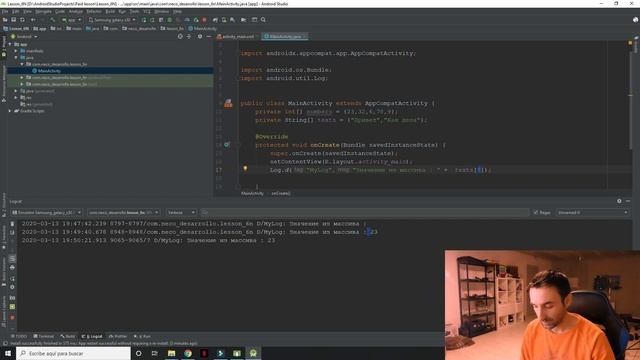Collapse the app module tree node
640x360 pixels.
(x=10, y=44)
